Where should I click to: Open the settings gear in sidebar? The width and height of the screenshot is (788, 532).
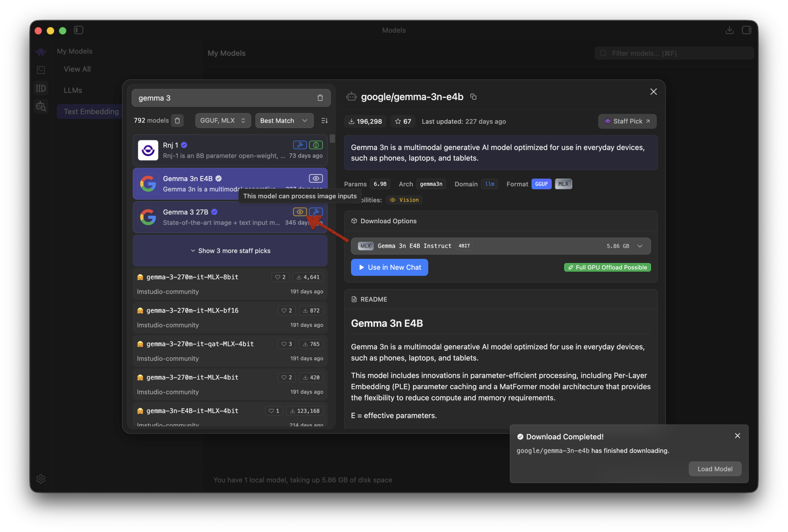[x=41, y=478]
